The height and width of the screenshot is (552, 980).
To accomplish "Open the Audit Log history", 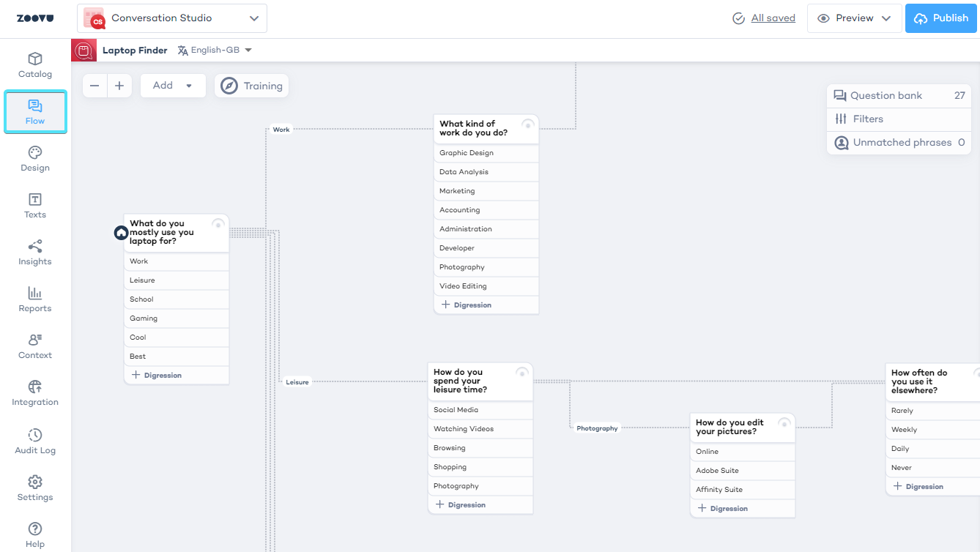I will 35,441.
